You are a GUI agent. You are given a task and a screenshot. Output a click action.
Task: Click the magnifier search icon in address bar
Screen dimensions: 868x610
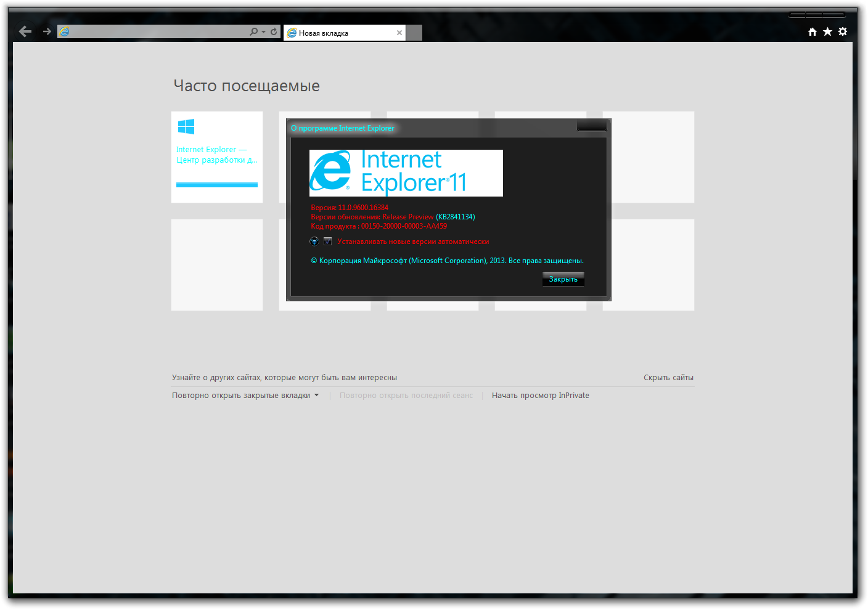click(x=253, y=31)
